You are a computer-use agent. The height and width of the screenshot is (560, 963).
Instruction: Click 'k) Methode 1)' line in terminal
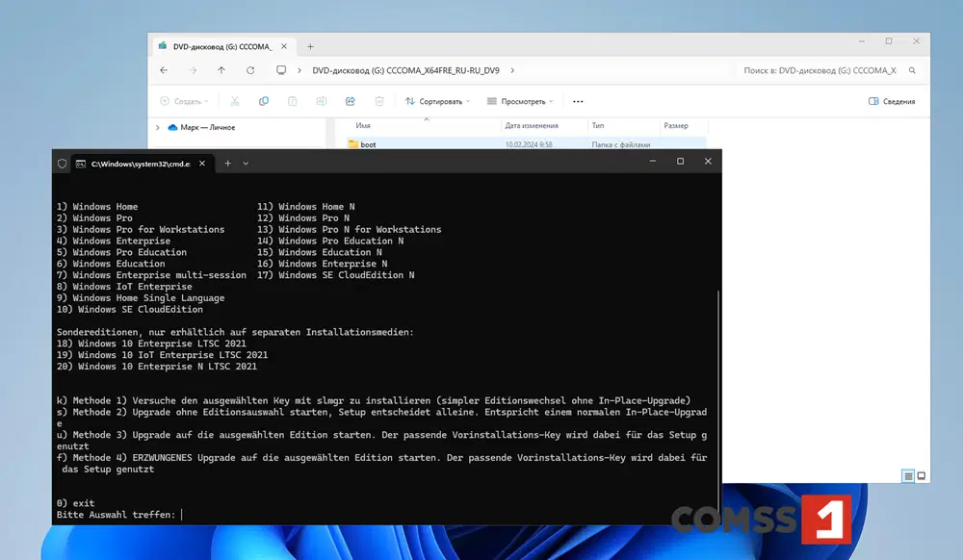click(374, 400)
